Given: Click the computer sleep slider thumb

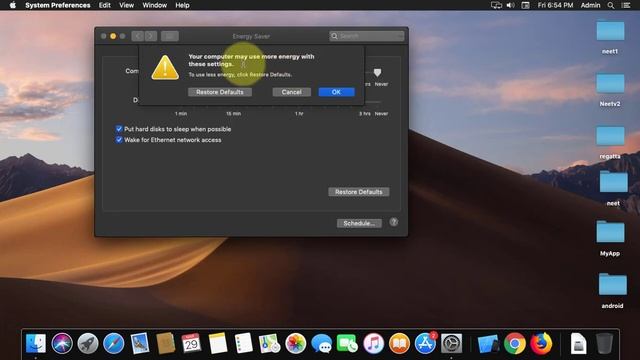Looking at the screenshot, I should pos(378,73).
